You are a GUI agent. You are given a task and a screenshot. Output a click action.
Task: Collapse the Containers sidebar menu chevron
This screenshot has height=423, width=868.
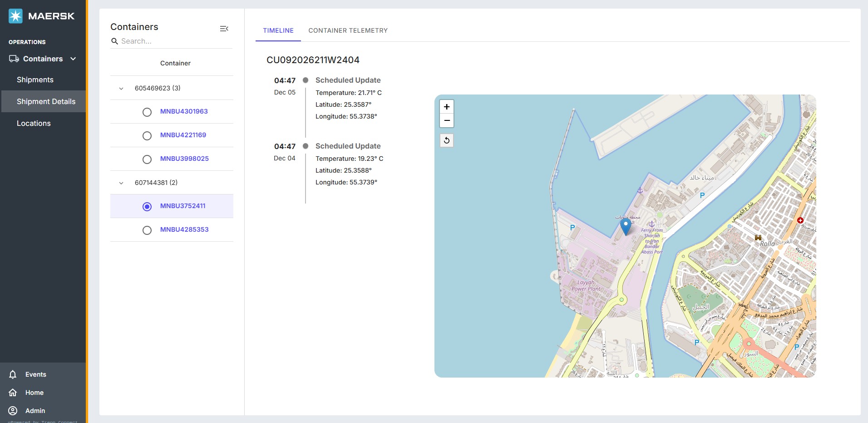click(73, 59)
